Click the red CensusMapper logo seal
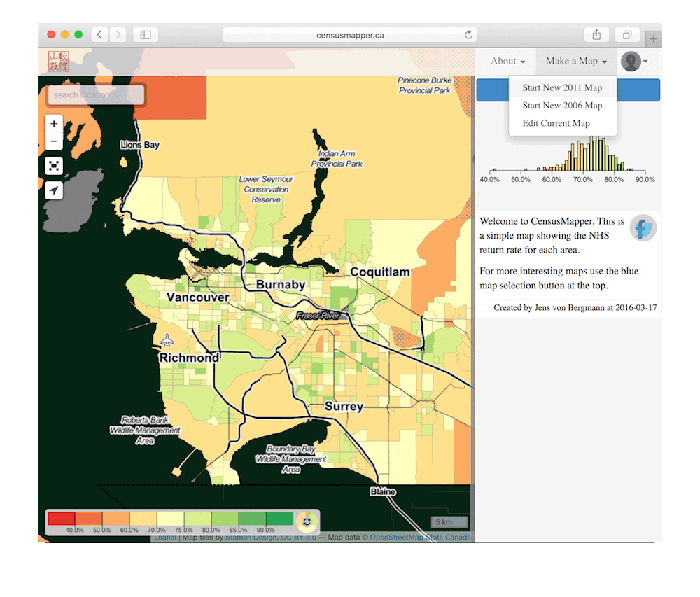 coord(59,62)
